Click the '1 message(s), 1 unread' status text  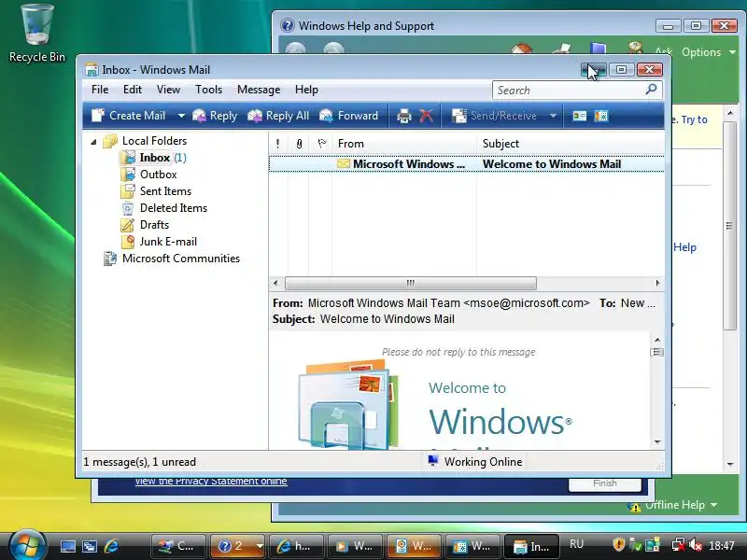139,462
